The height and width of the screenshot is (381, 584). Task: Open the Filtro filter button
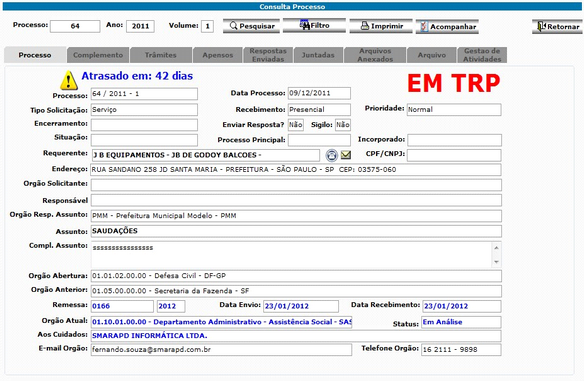pos(314,25)
